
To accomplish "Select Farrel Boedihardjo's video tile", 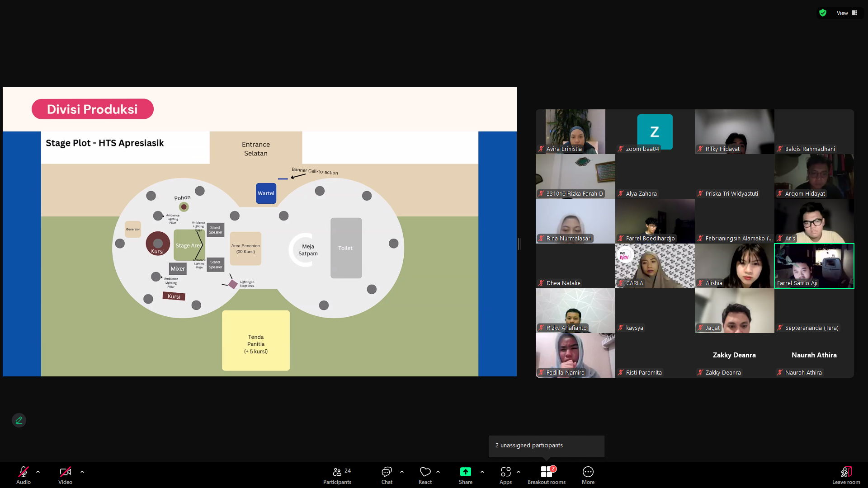I will 655,221.
